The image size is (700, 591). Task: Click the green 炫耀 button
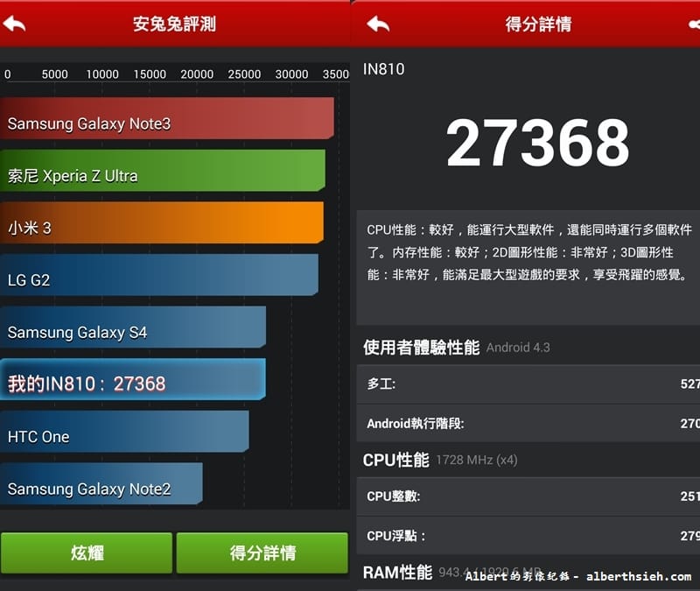pos(87,552)
